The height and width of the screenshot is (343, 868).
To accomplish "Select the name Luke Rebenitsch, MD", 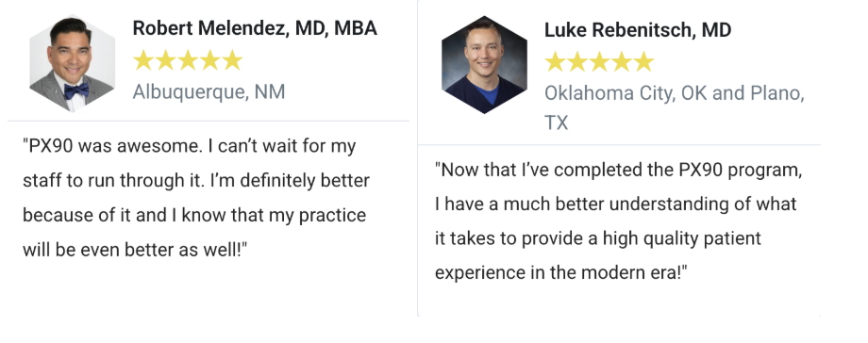I will tap(638, 30).
